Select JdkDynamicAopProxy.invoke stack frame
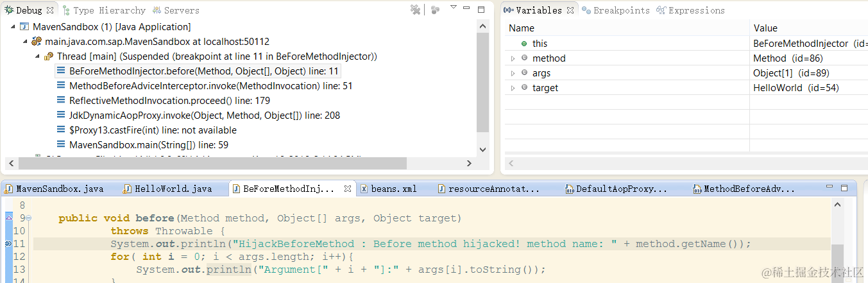This screenshot has height=283, width=868. [205, 116]
